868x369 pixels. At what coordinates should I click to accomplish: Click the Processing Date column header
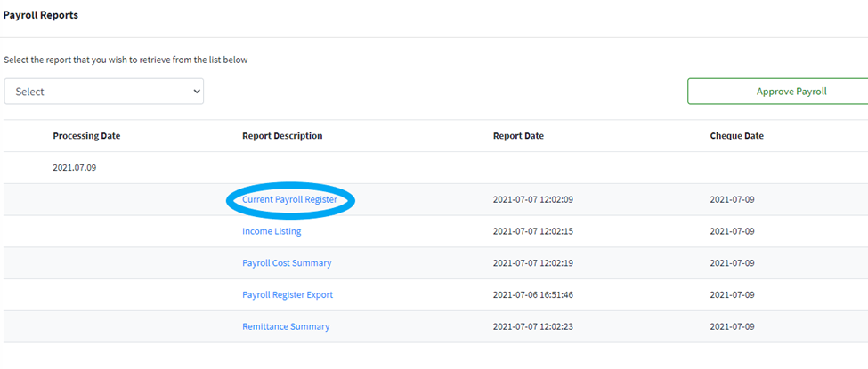86,136
